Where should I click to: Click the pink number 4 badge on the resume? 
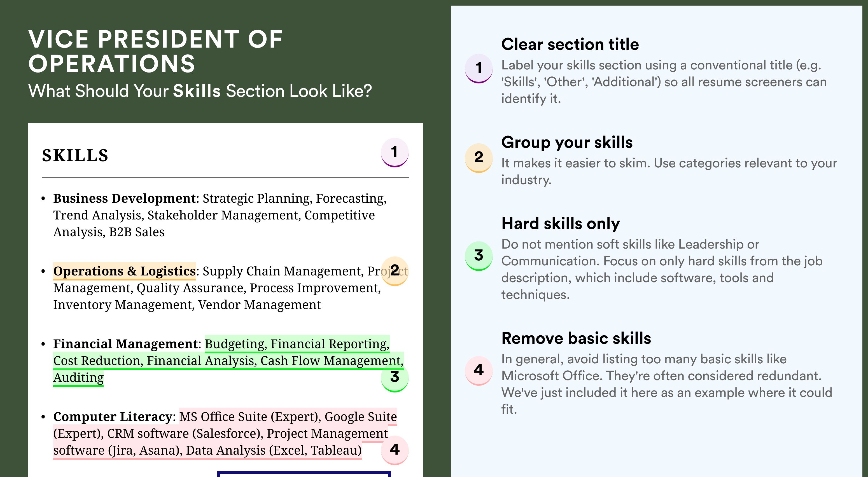[395, 450]
